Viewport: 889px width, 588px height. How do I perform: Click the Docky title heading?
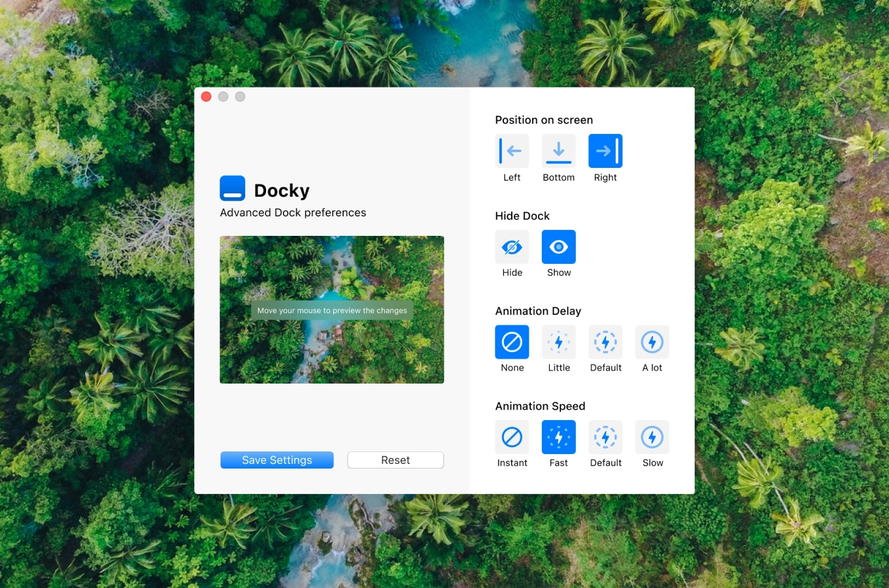coord(281,190)
